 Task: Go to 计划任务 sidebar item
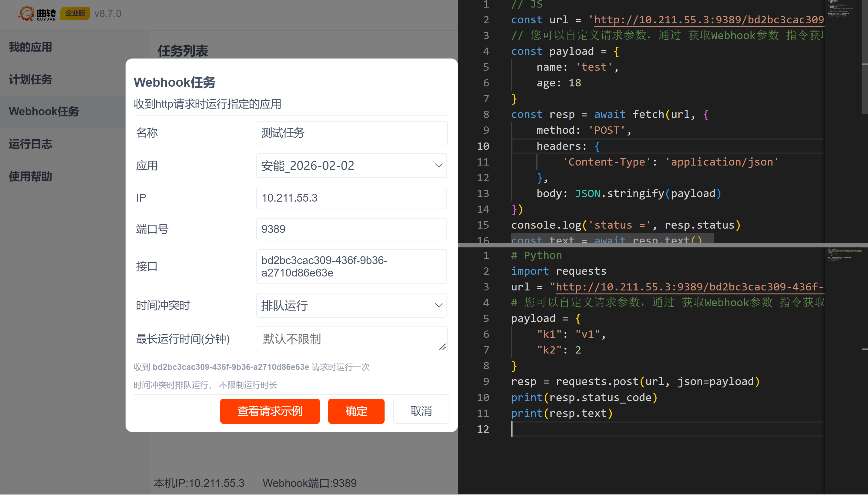pyautogui.click(x=31, y=79)
